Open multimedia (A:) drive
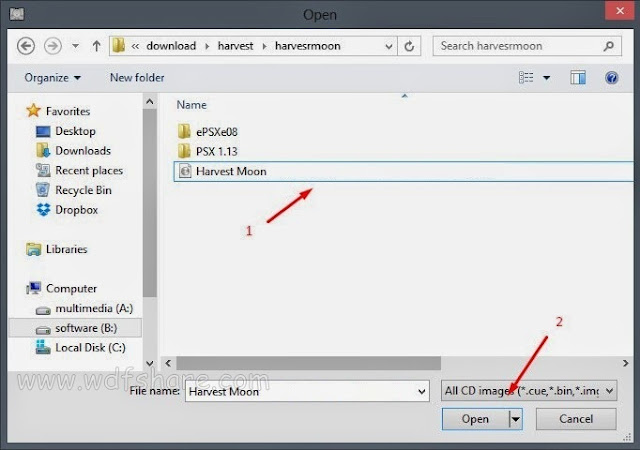 coord(94,308)
